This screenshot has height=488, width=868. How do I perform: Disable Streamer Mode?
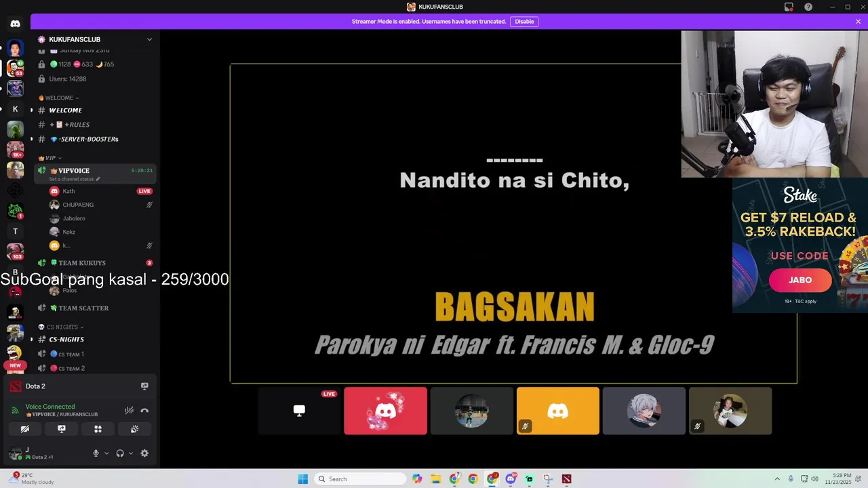[x=524, y=21]
